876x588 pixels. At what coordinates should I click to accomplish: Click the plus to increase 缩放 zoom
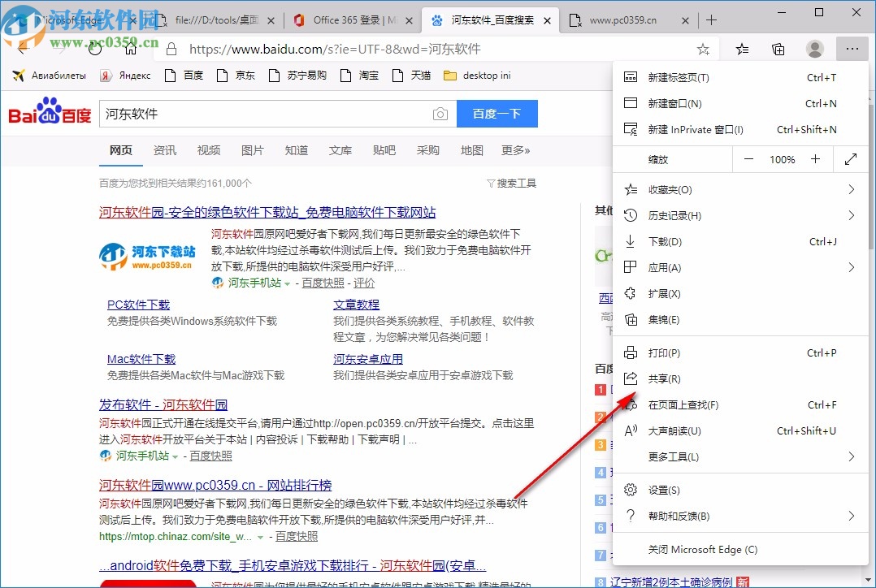point(815,159)
